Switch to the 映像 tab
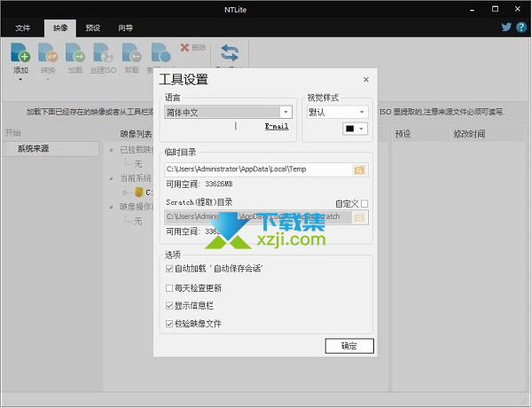Image resolution: width=532 pixels, height=408 pixels. tap(60, 27)
